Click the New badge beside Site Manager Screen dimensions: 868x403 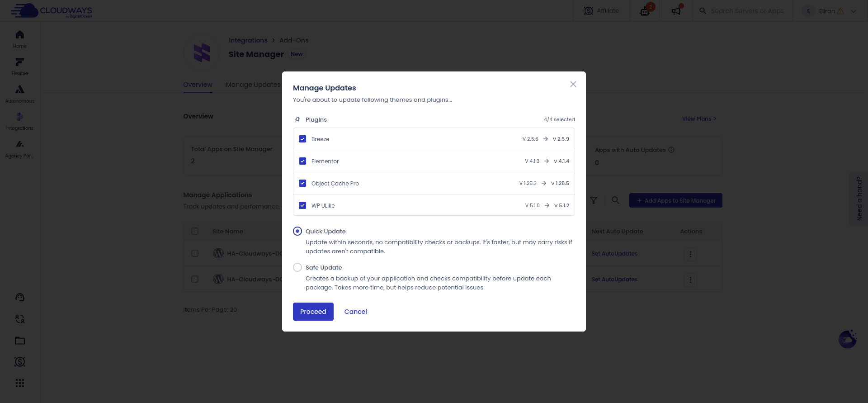point(297,54)
